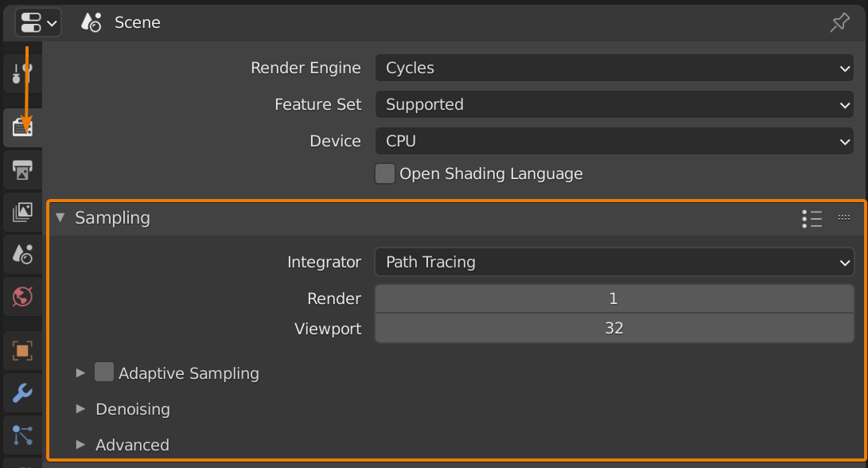Open the Scene properties tab in sidebar
Screen dimensions: 868x468
pyautogui.click(x=22, y=254)
